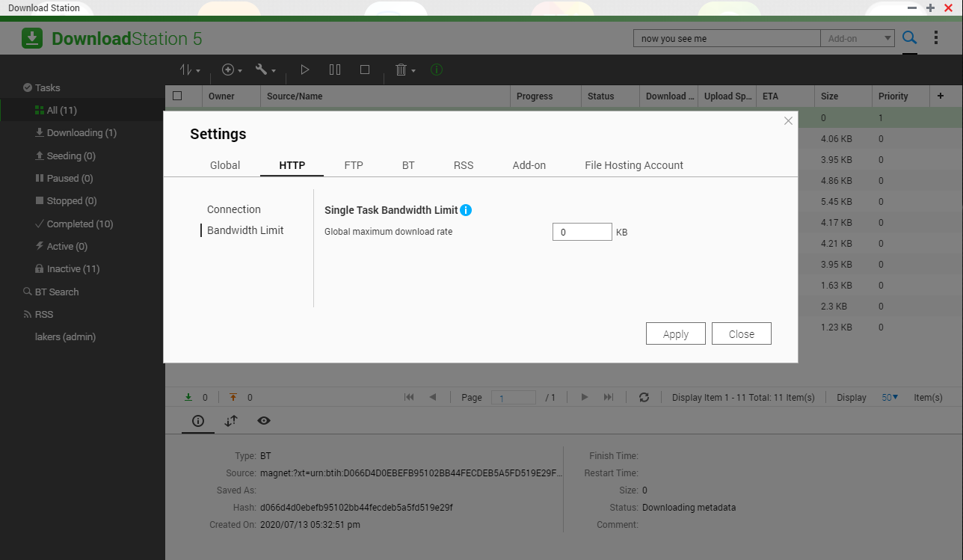Go to the first page
The width and height of the screenshot is (963, 560).
point(409,397)
